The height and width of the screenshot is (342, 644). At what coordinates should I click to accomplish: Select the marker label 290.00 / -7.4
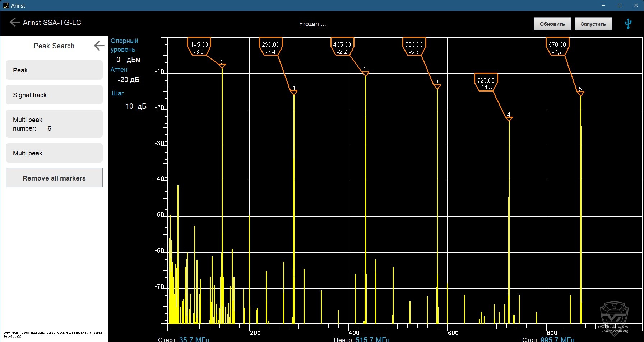[270, 47]
